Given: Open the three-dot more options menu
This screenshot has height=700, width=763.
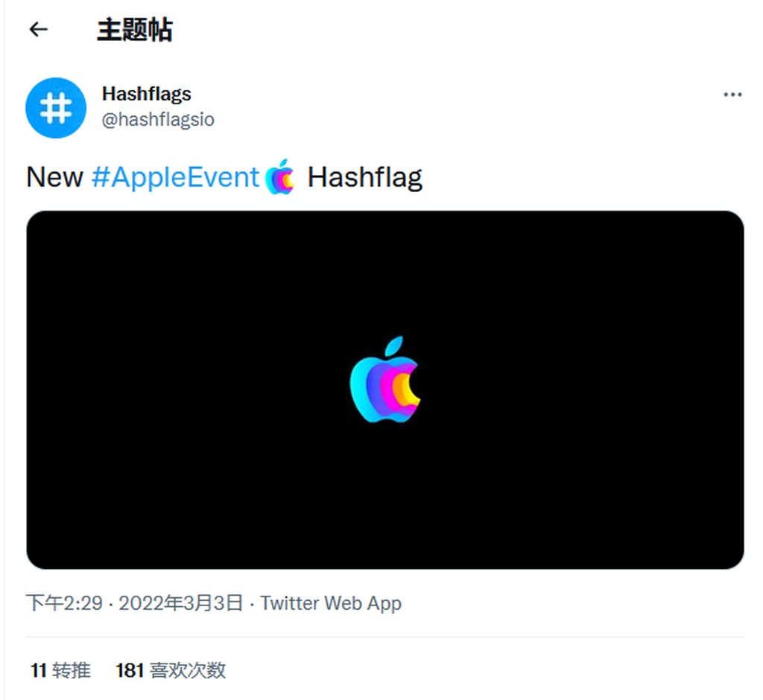Looking at the screenshot, I should coord(732,95).
